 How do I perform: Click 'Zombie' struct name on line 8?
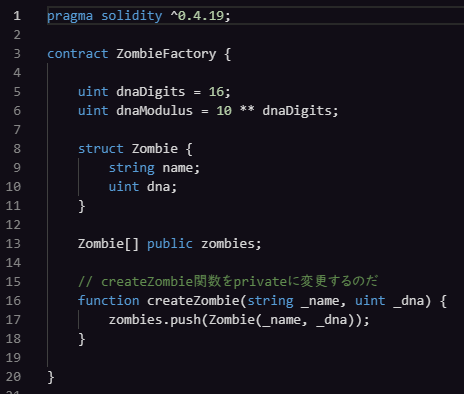pos(155,149)
